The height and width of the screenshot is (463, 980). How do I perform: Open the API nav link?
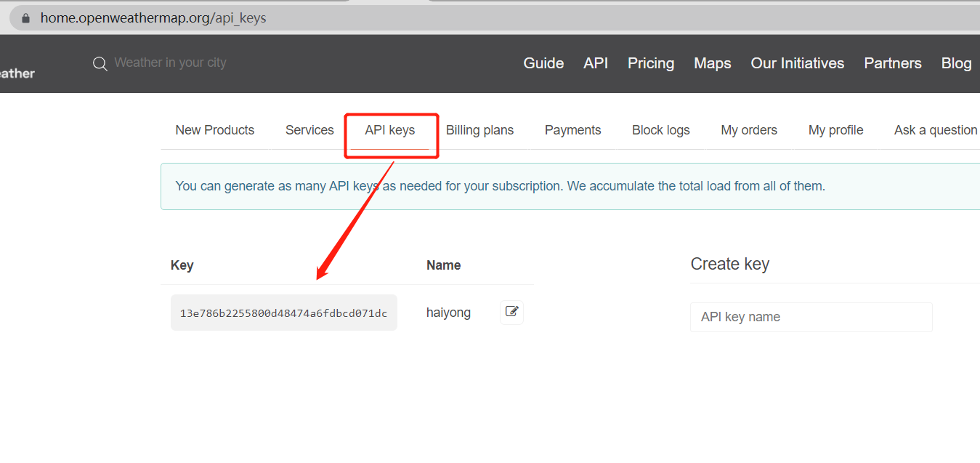click(596, 63)
